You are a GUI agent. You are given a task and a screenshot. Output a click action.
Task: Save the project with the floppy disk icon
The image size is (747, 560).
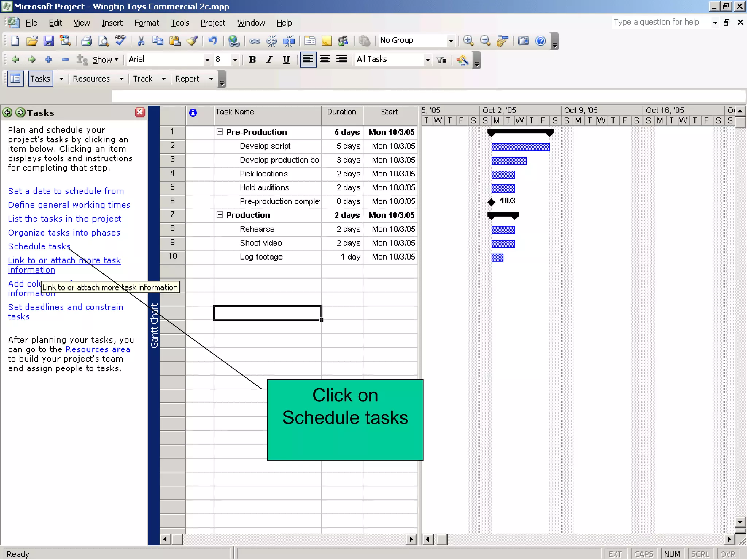point(49,41)
